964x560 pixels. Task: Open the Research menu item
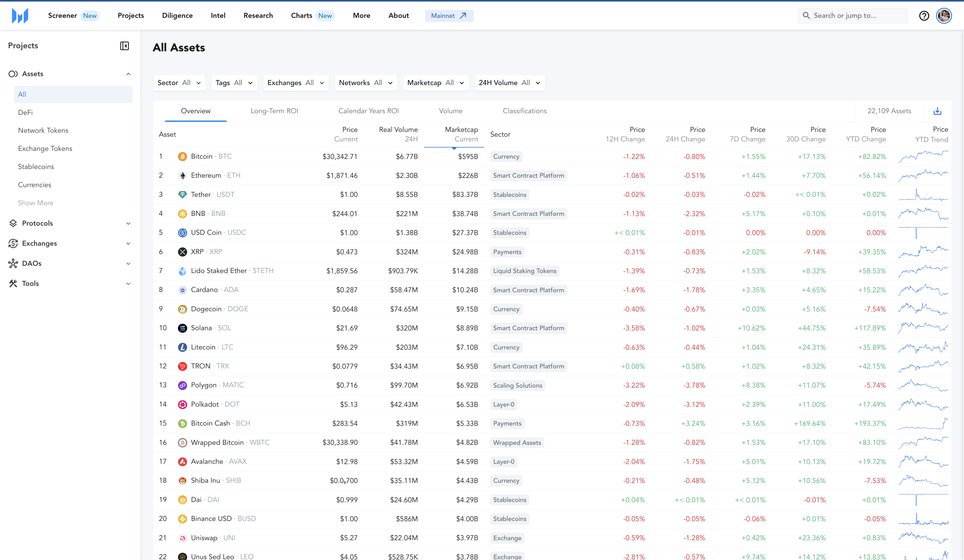click(258, 16)
